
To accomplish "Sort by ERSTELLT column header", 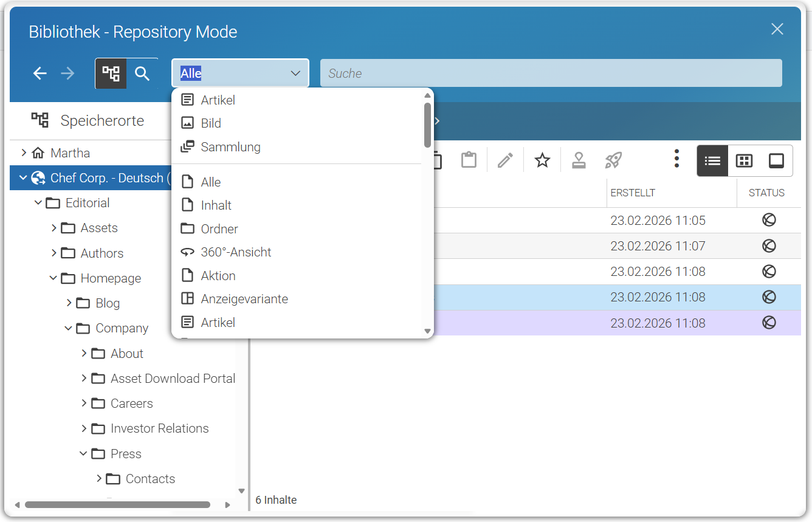I will point(672,193).
